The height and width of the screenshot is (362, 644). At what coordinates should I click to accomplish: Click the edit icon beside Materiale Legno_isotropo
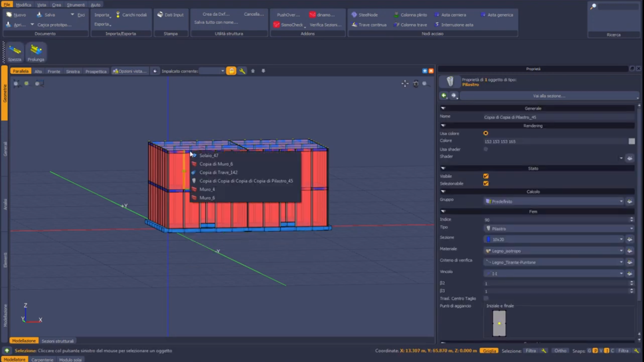630,251
